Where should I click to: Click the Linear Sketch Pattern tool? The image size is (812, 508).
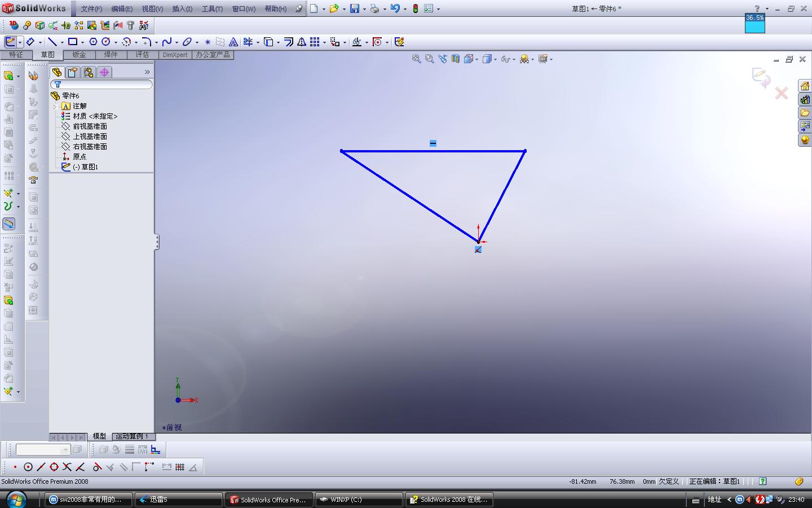(x=315, y=42)
